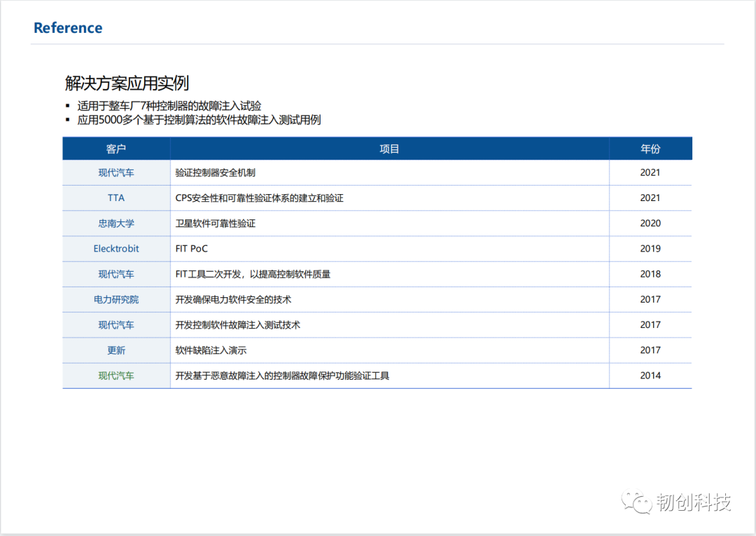The image size is (756, 536).
Task: Open the Elecktrobit client link
Action: 115,249
